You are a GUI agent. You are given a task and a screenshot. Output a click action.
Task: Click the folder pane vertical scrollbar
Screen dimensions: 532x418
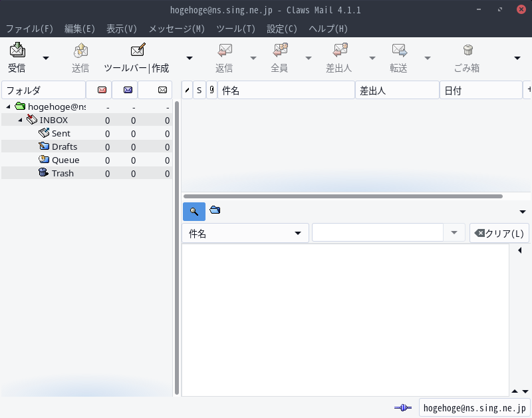pyautogui.click(x=177, y=248)
